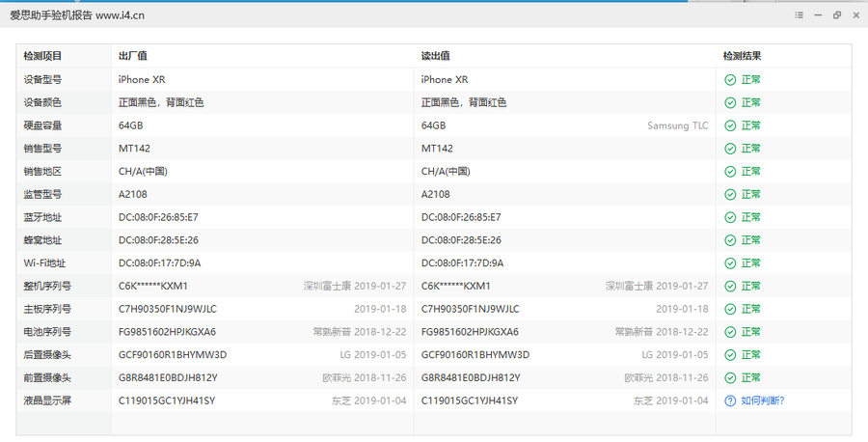The width and height of the screenshot is (868, 442).
Task: Restore down the report window
Action: coord(837,15)
